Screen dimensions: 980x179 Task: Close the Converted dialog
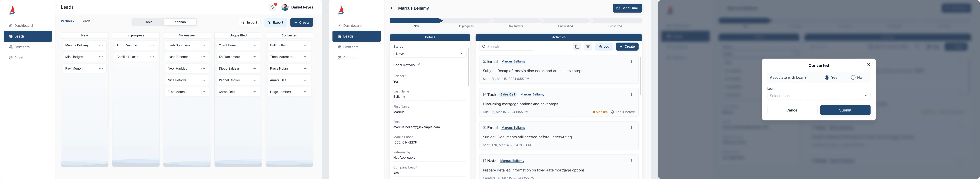pyautogui.click(x=868, y=65)
